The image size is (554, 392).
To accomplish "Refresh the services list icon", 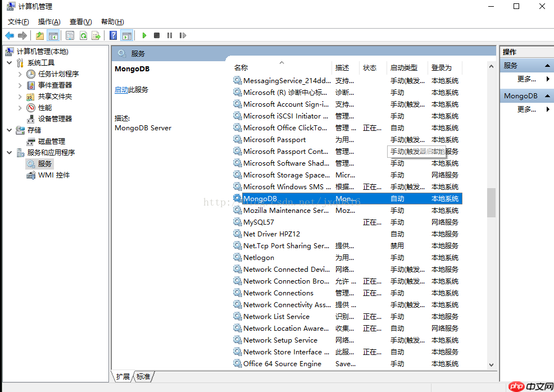I will coord(83,35).
